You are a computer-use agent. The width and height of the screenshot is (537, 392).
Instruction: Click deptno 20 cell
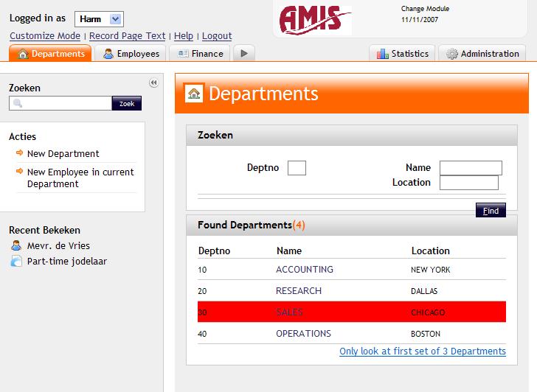coord(202,291)
